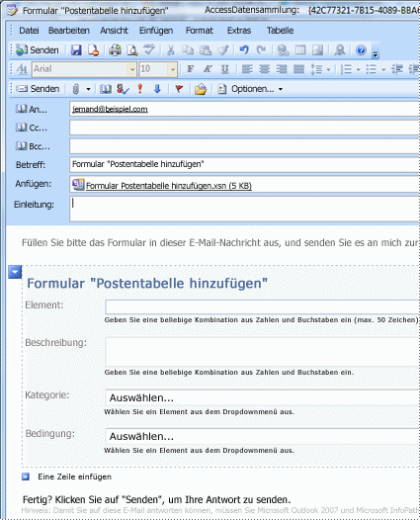Open blue form section dropdown arrow
The width and height of the screenshot is (420, 520).
pos(15,272)
